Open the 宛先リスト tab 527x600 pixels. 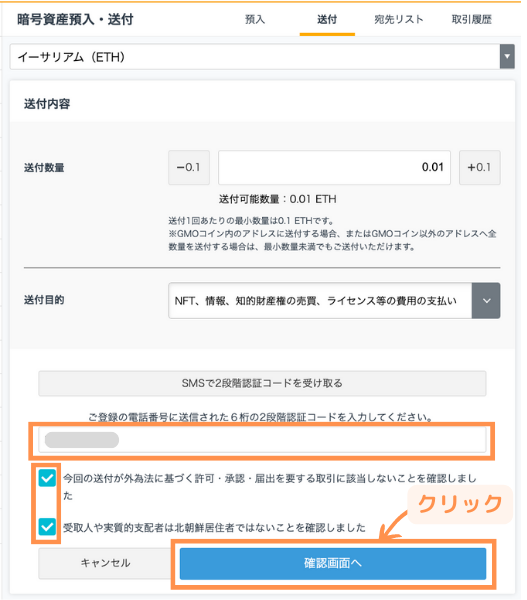tap(399, 20)
